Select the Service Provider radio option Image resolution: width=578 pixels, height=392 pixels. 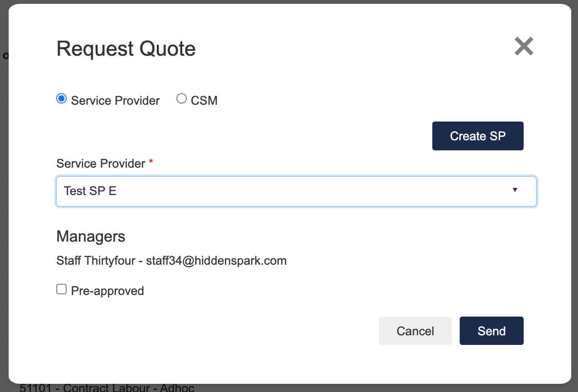click(x=61, y=99)
